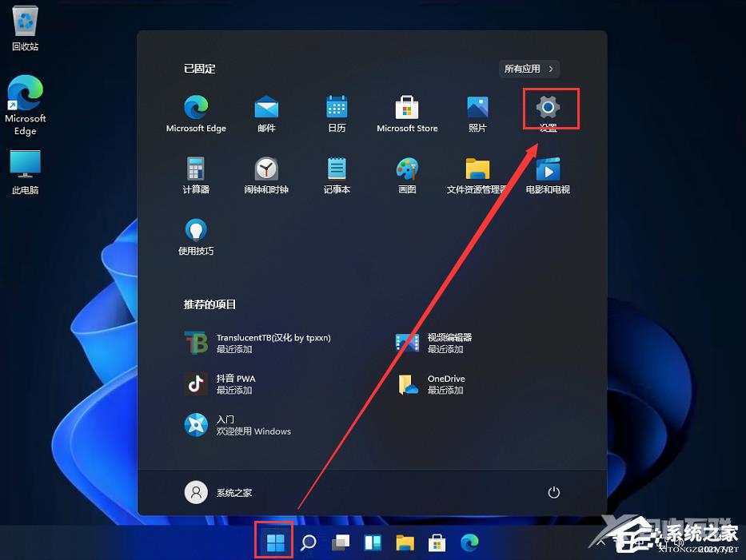Click the power button in Start menu
Screen dimensions: 746x560
point(554,492)
